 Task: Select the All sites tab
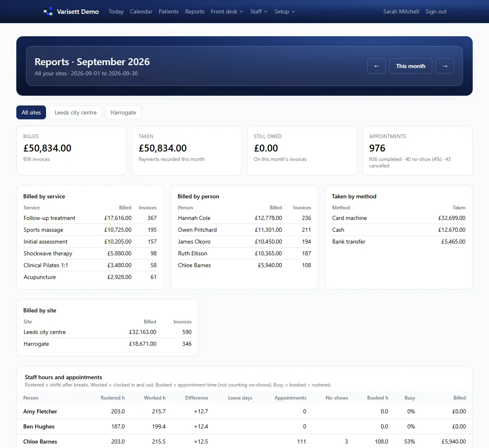(31, 112)
